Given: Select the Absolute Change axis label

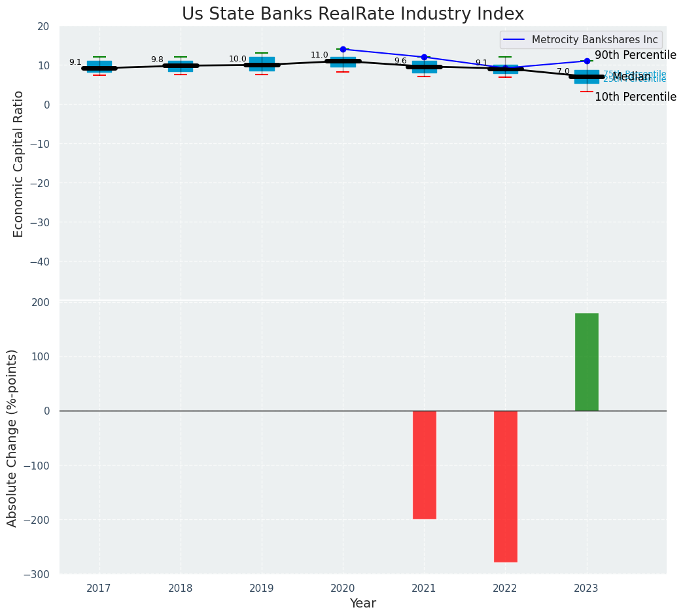Looking at the screenshot, I should [12, 437].
